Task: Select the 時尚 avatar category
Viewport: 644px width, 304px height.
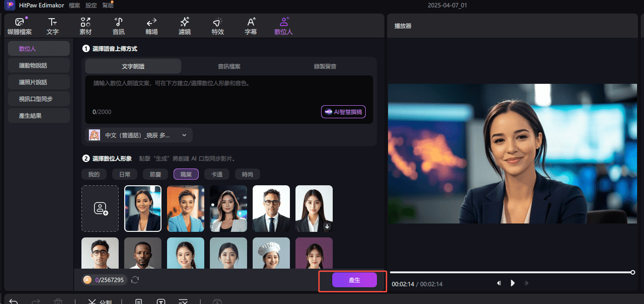Action: (247, 174)
